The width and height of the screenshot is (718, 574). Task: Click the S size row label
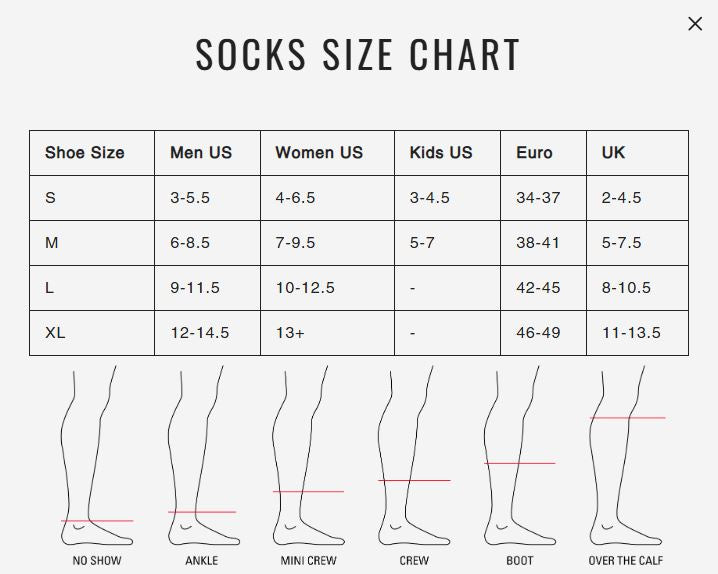(x=50, y=198)
